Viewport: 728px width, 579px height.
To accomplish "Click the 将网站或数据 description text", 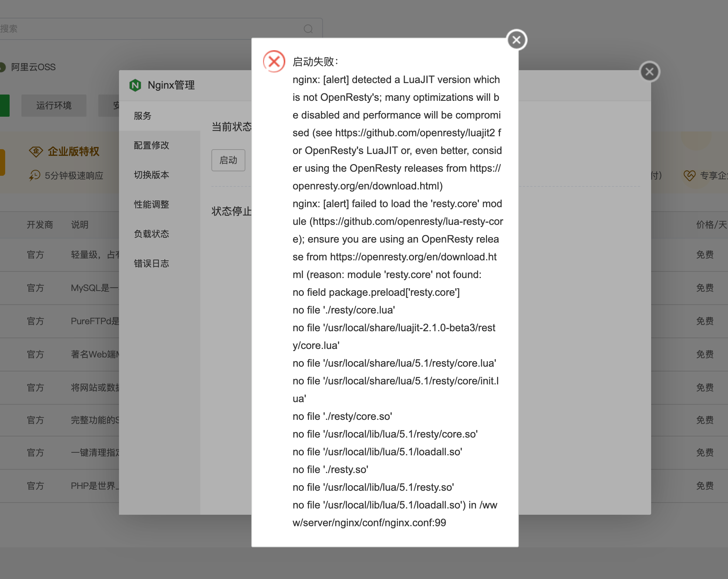I will point(95,388).
